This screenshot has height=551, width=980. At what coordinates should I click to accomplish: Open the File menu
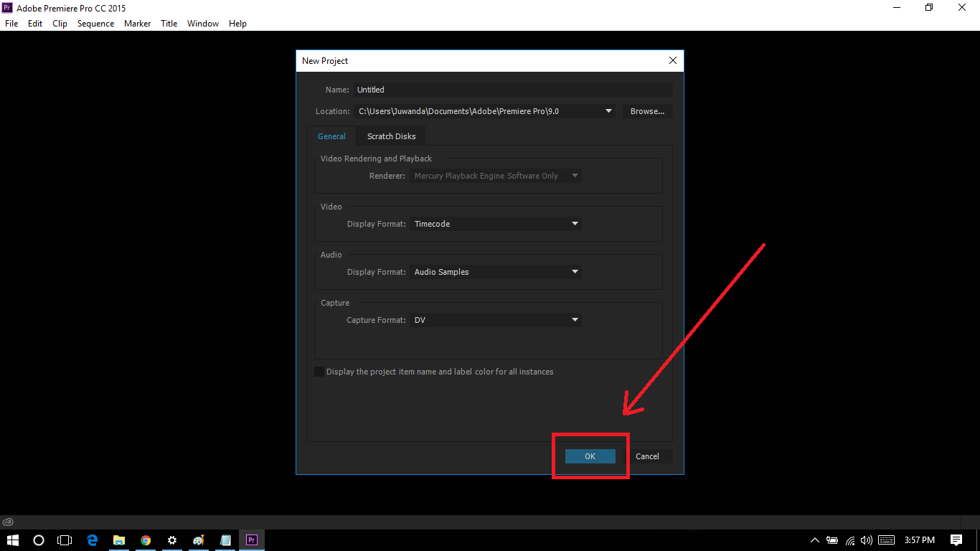(x=11, y=24)
